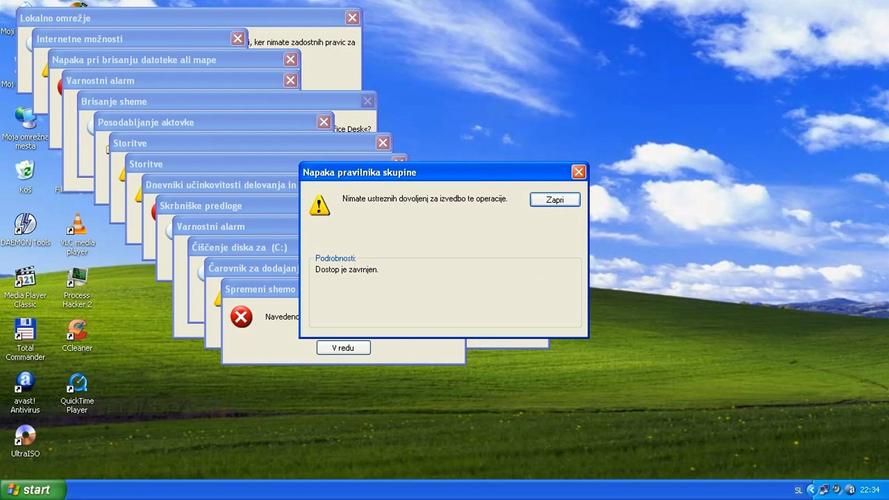The height and width of the screenshot is (500, 889).
Task: Close the Lokalno omrežje window
Action: click(352, 18)
